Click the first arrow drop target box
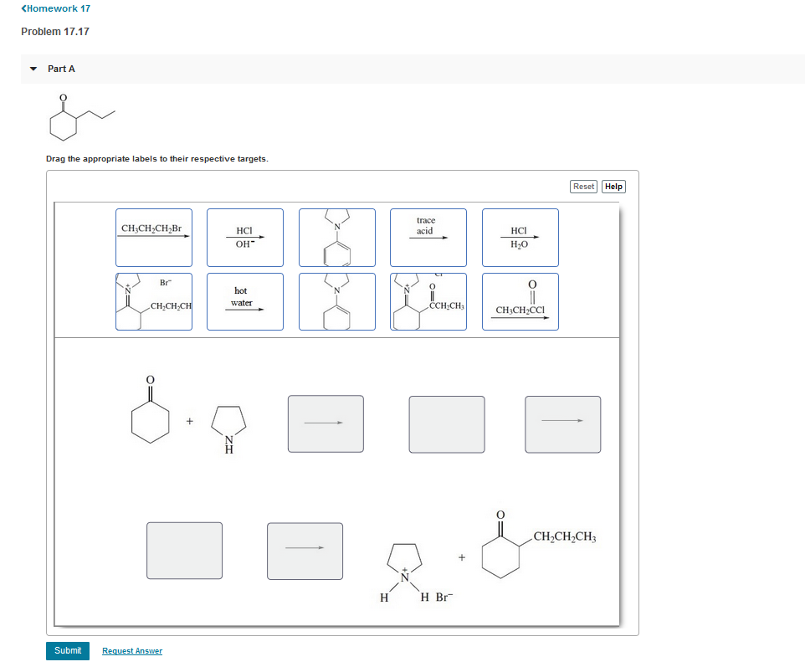 coord(326,423)
